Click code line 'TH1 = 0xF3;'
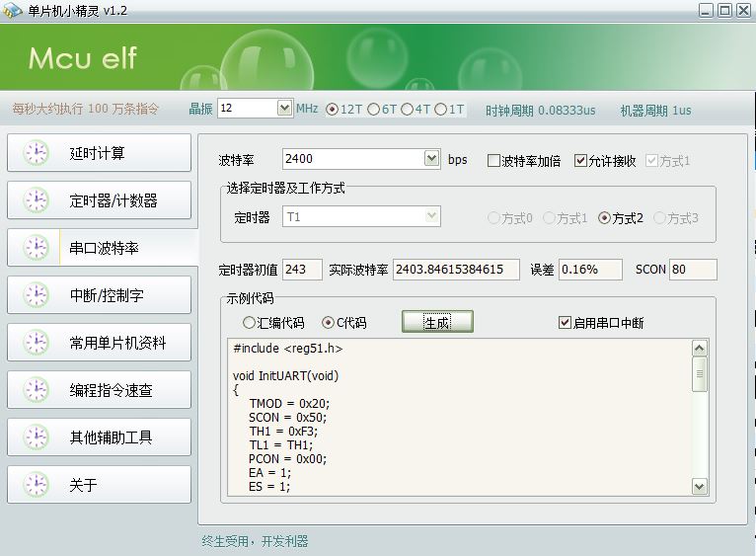 283,431
